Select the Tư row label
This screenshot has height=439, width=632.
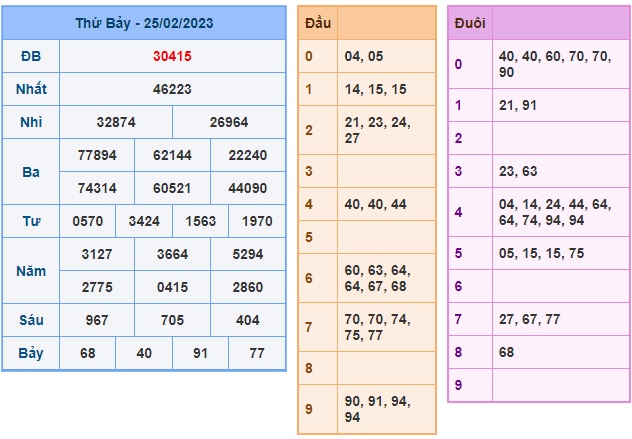coord(31,221)
